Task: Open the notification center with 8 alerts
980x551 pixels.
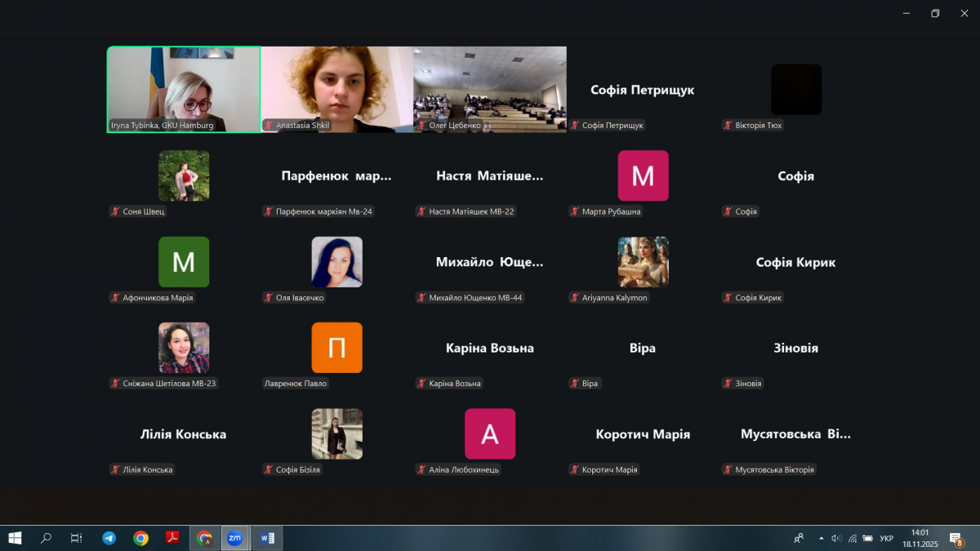Action: pyautogui.click(x=955, y=538)
